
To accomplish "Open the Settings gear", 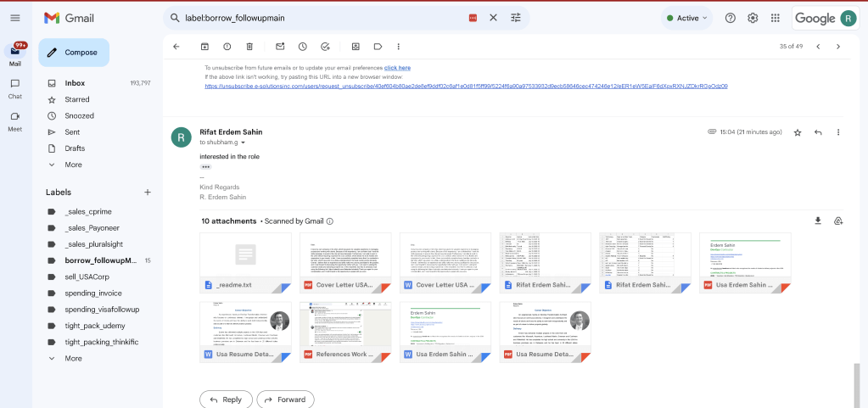I will (x=753, y=18).
